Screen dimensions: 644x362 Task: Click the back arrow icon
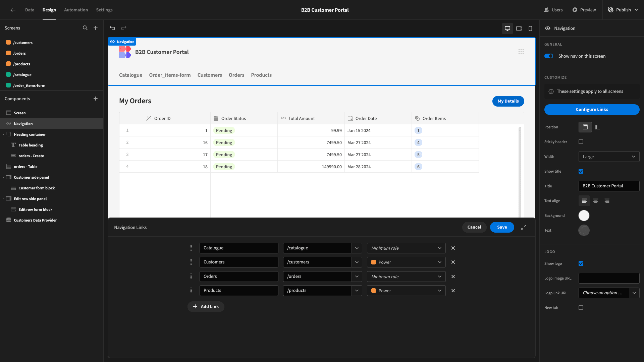click(13, 10)
